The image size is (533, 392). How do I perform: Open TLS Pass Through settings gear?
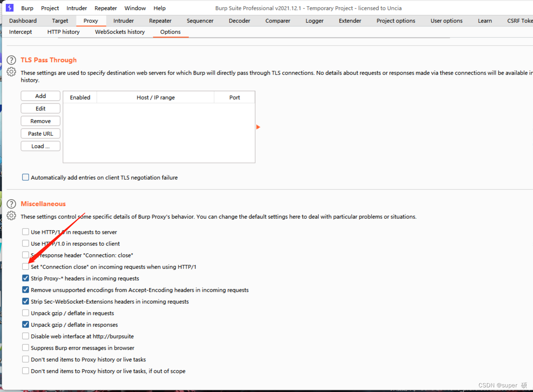pos(12,72)
